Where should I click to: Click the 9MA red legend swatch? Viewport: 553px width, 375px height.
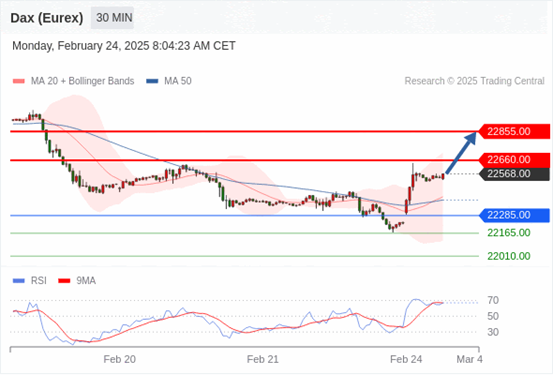pyautogui.click(x=64, y=281)
